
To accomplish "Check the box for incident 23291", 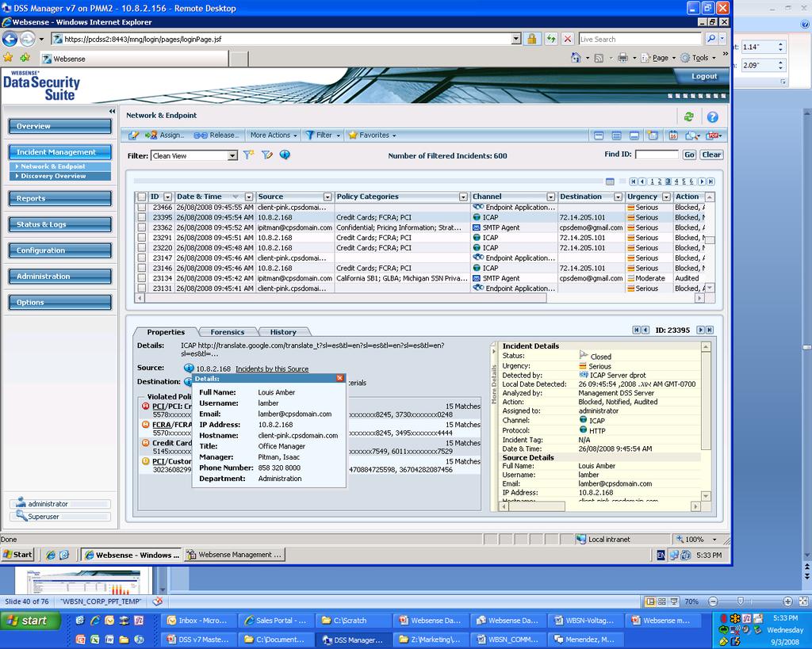I will [141, 238].
